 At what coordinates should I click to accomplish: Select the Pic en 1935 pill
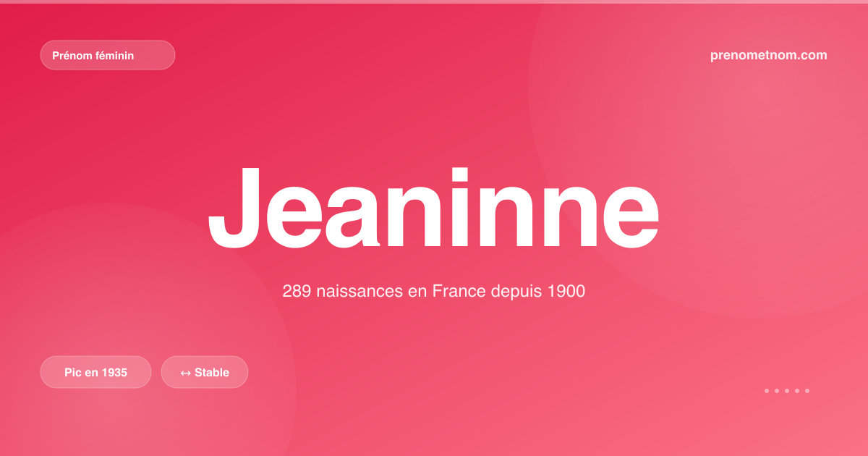[95, 372]
